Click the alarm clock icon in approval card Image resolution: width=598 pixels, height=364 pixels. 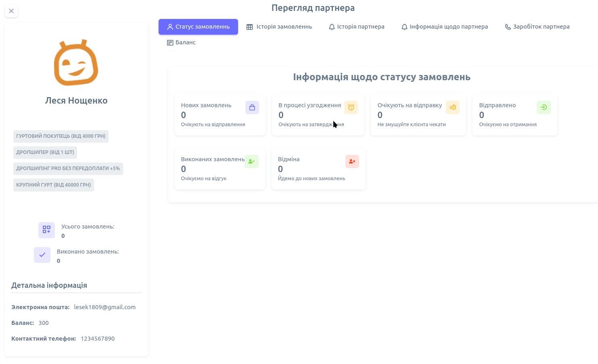point(351,108)
